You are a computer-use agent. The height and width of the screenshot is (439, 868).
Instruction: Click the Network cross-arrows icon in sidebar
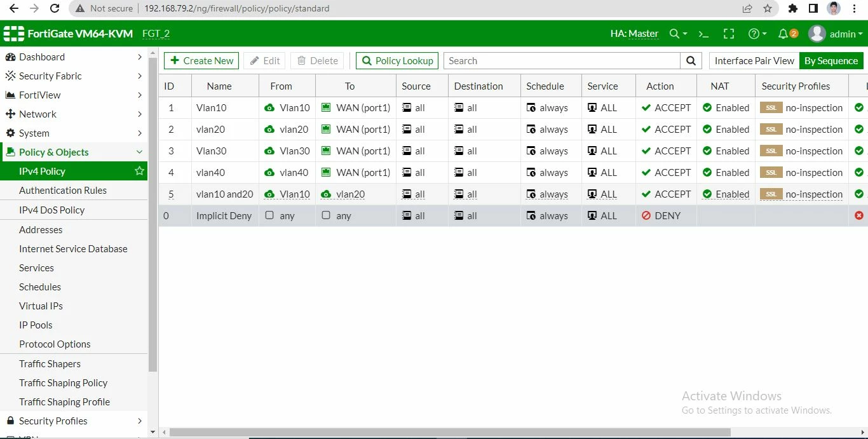[10, 114]
